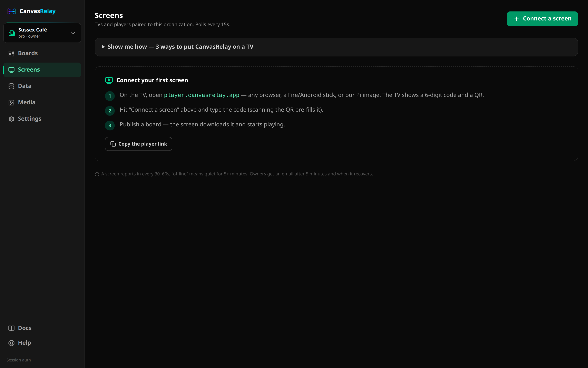Image resolution: width=588 pixels, height=368 pixels.
Task: Click the 'pro · owner' role label
Action: click(29, 36)
